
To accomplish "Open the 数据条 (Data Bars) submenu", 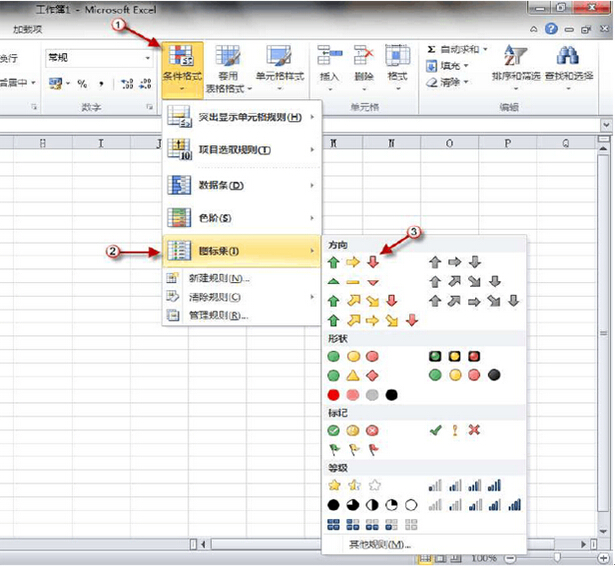I will 240,185.
